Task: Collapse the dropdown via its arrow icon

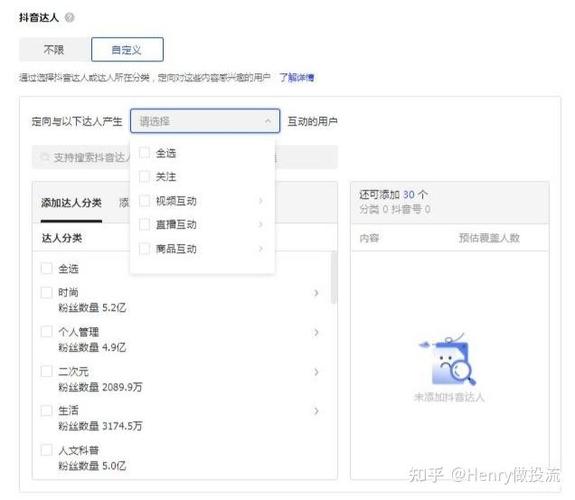Action: 268,121
